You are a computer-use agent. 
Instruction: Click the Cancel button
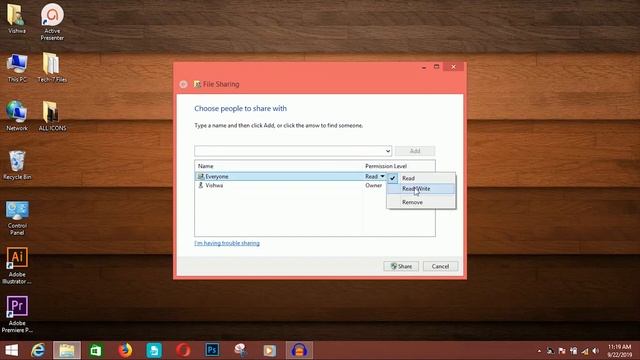pyautogui.click(x=440, y=266)
